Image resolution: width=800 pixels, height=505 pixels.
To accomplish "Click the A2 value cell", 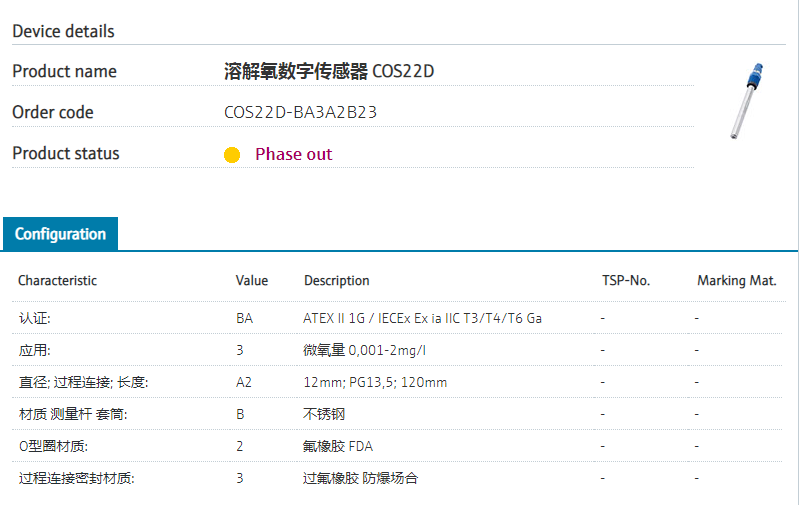I will pos(244,383).
